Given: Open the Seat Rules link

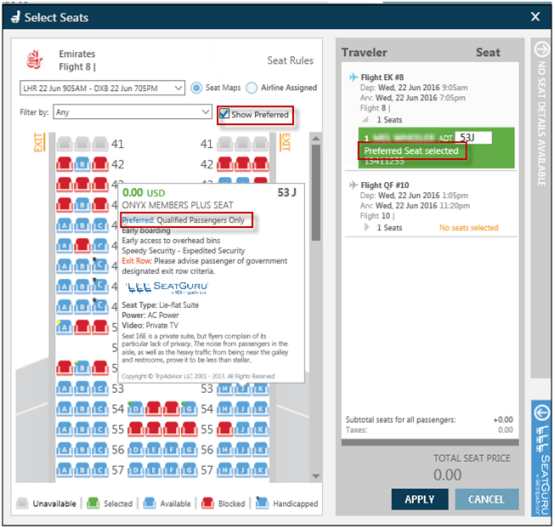Looking at the screenshot, I should click(x=290, y=61).
